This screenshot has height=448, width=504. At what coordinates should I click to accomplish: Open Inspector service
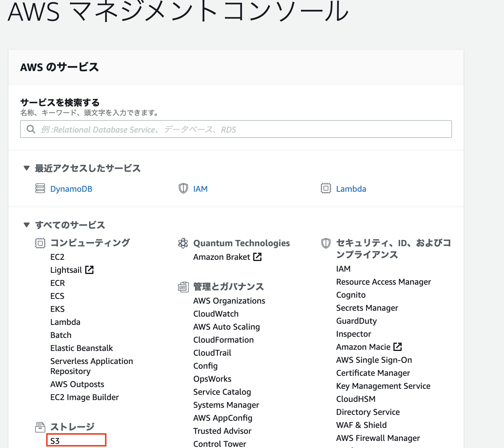coord(354,334)
